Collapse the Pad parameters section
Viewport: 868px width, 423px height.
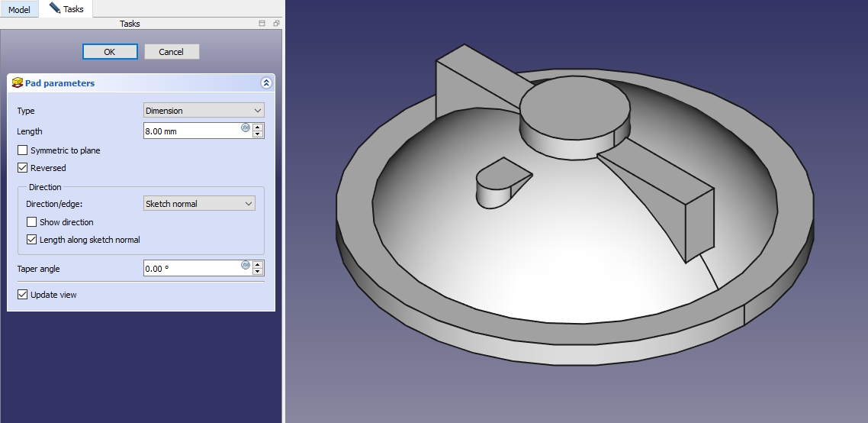pyautogui.click(x=265, y=82)
